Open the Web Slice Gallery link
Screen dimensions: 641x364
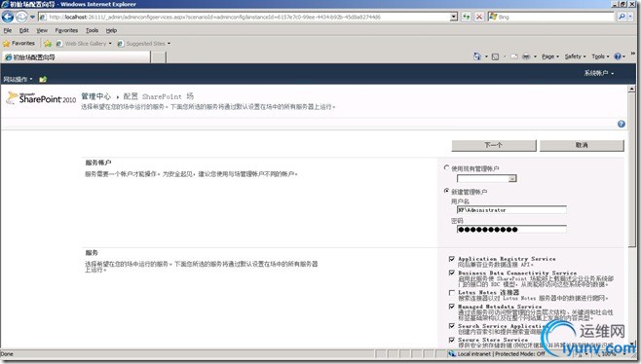(x=82, y=44)
